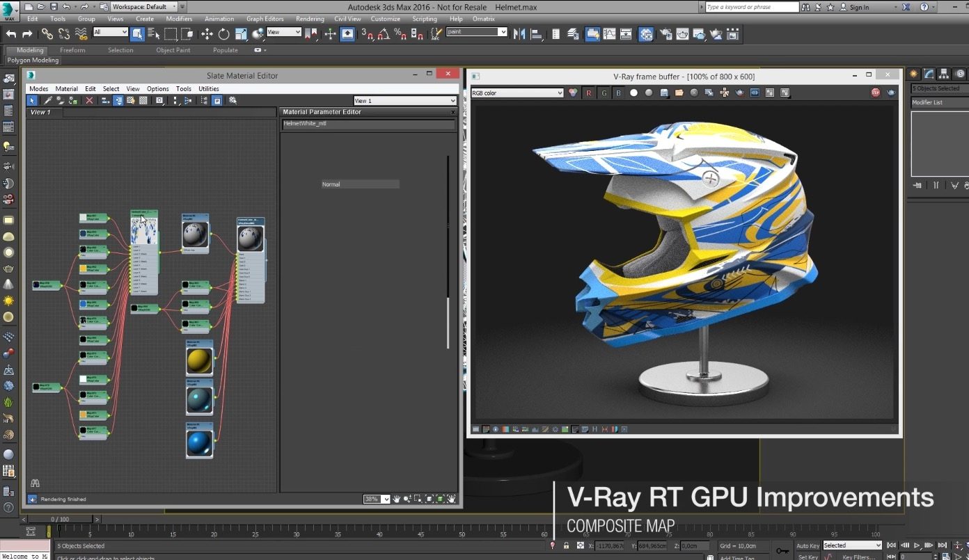This screenshot has height=560, width=969.
Task: Select the yellow material sphere node
Action: coord(199,360)
